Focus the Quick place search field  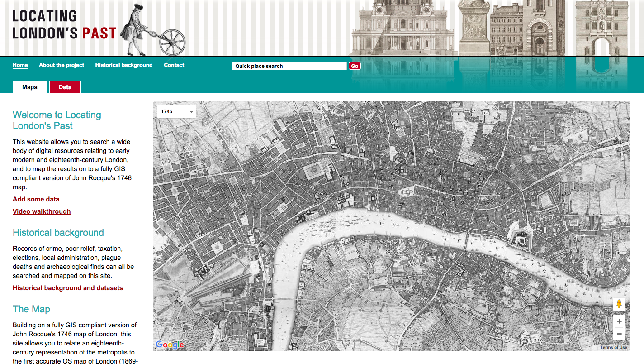(x=289, y=66)
